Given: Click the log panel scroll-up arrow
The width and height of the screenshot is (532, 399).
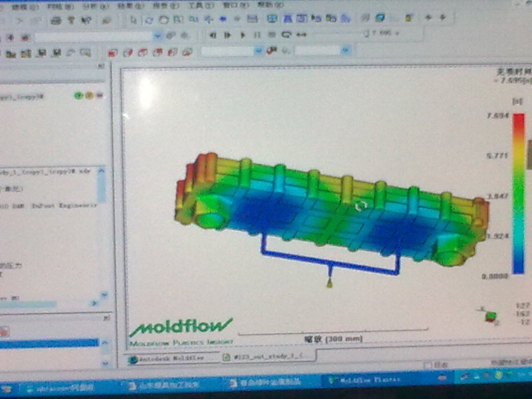Looking at the screenshot, I should click(102, 172).
